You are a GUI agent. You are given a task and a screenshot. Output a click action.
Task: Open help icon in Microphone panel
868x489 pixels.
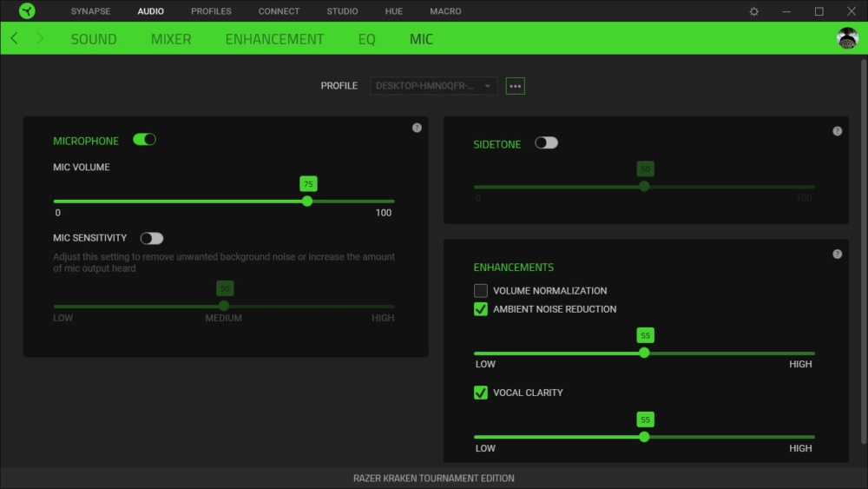point(417,128)
